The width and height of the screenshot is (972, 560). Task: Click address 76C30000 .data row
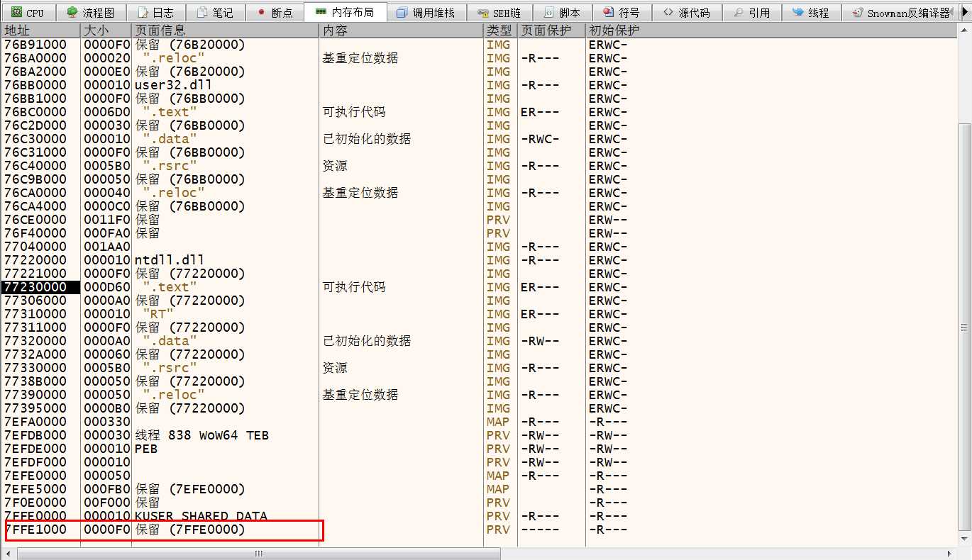point(35,139)
